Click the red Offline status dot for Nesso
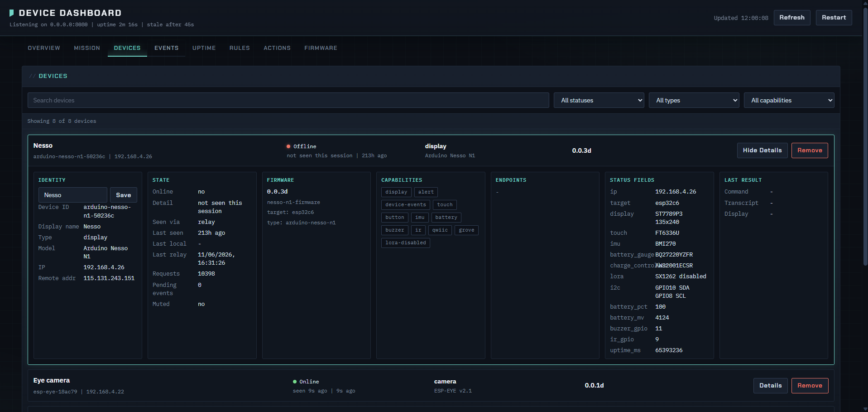This screenshot has height=412, width=868. (288, 146)
